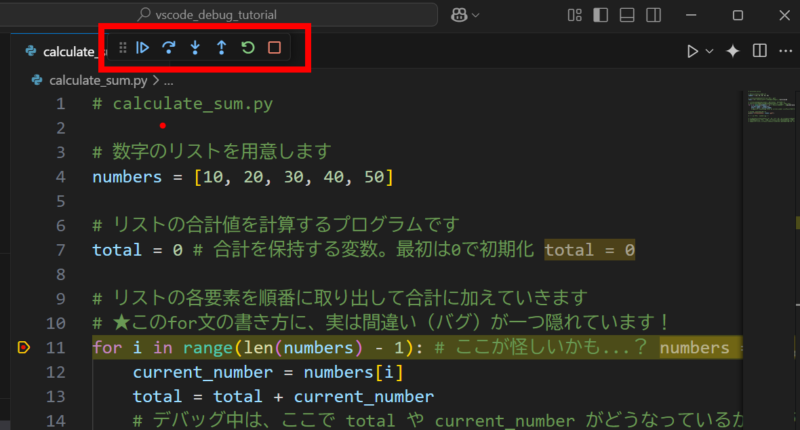
Task: Click Continue in the debug toolbar
Action: (142, 48)
